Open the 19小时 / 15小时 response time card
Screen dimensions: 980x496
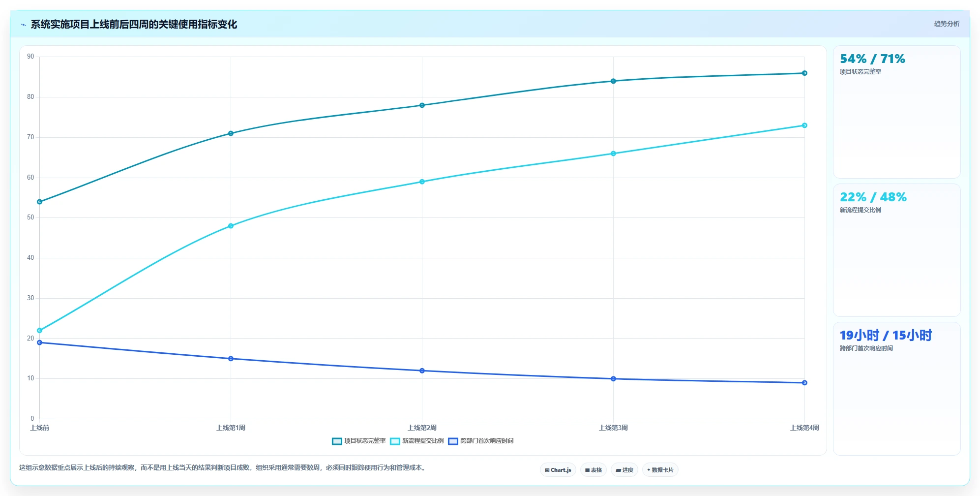[896, 389]
